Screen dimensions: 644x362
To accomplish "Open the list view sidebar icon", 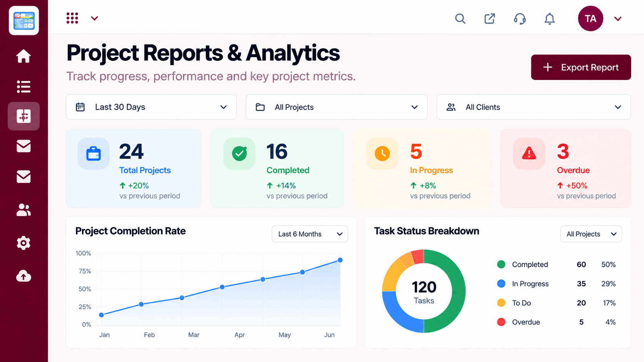I will tap(23, 87).
